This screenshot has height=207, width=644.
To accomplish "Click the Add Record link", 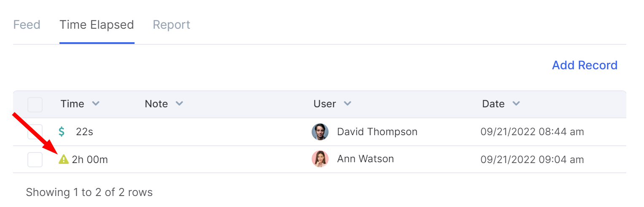I will coord(585,65).
